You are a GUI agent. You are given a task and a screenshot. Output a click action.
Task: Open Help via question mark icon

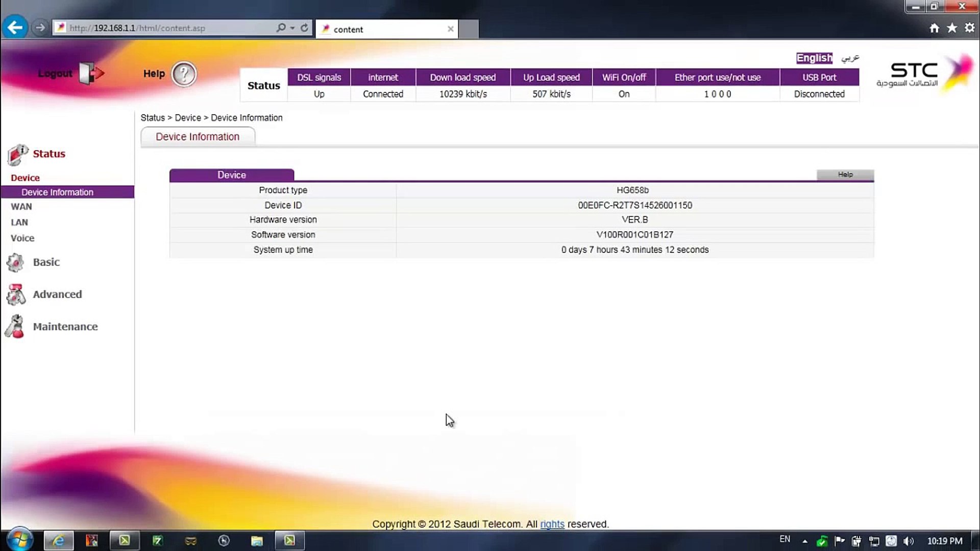184,74
